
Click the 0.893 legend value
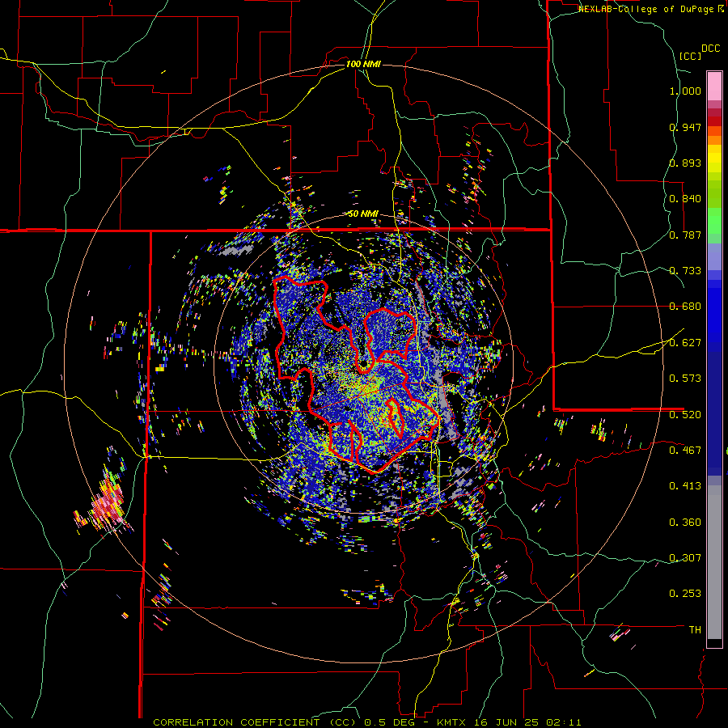[685, 163]
